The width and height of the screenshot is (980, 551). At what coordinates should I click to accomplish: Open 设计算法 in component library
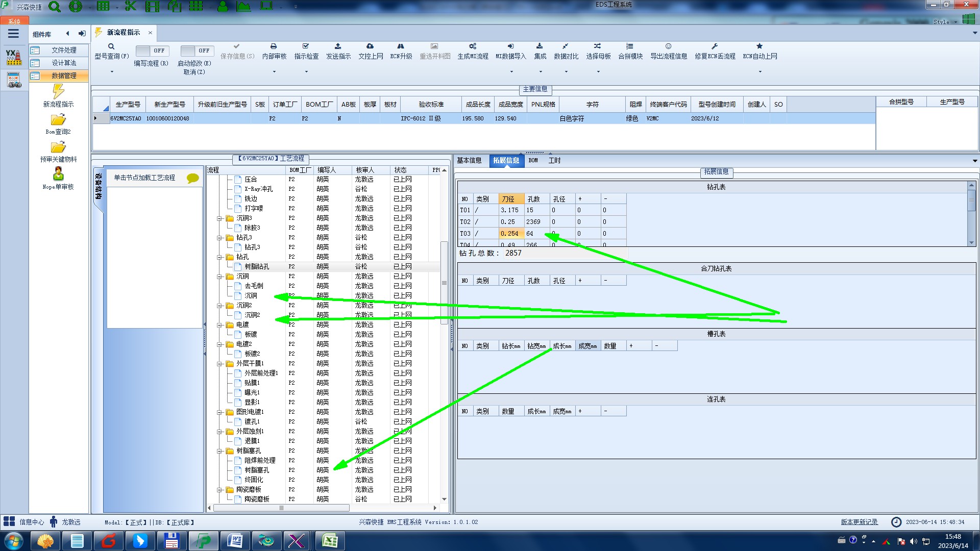[x=59, y=63]
